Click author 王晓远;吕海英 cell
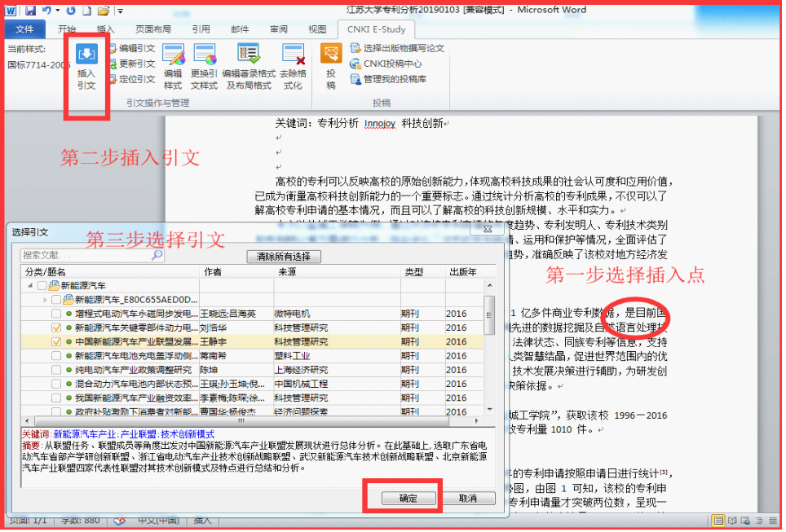Viewport: 786px width, 532px height. (228, 314)
